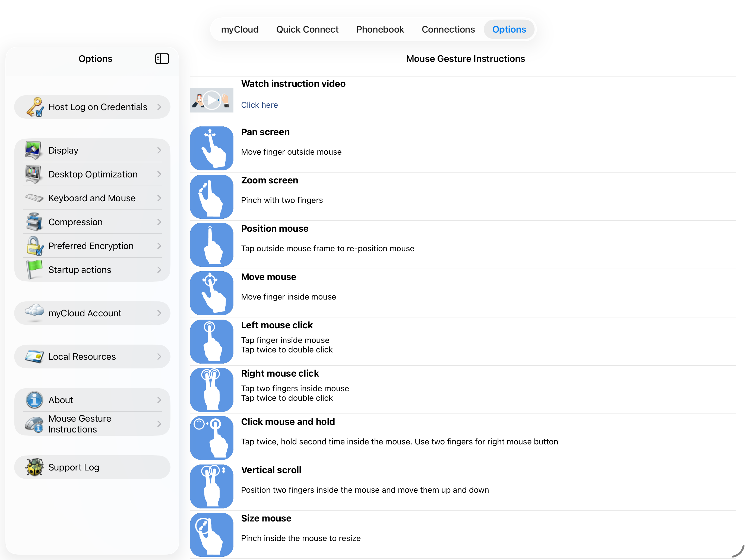The height and width of the screenshot is (560, 747).
Task: Click the Pan screen gesture icon
Action: 212,148
